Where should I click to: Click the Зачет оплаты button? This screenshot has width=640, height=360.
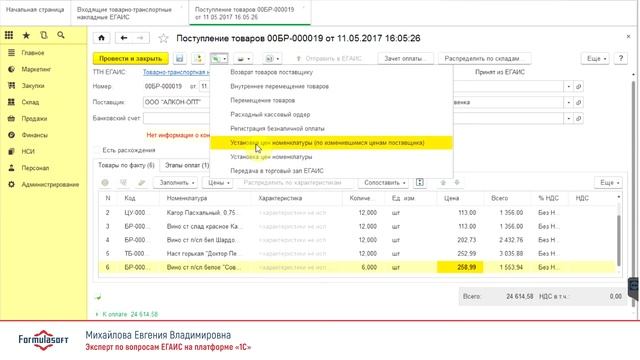pyautogui.click(x=404, y=59)
